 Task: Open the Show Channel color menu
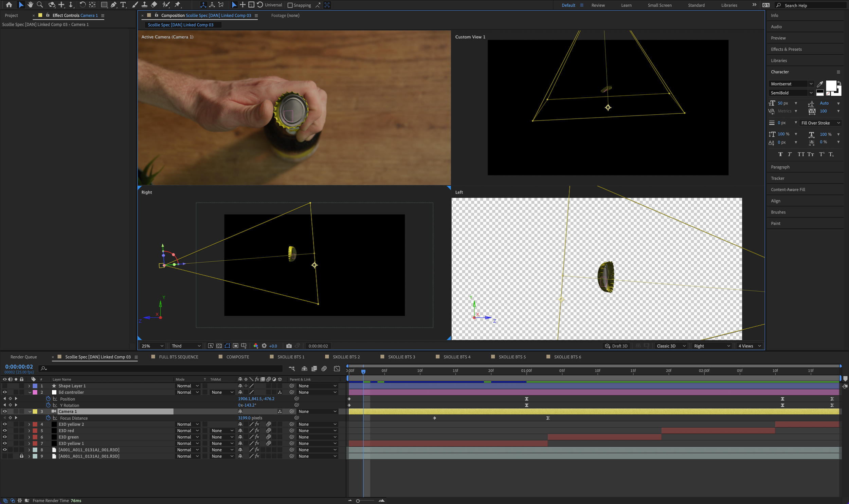point(256,346)
